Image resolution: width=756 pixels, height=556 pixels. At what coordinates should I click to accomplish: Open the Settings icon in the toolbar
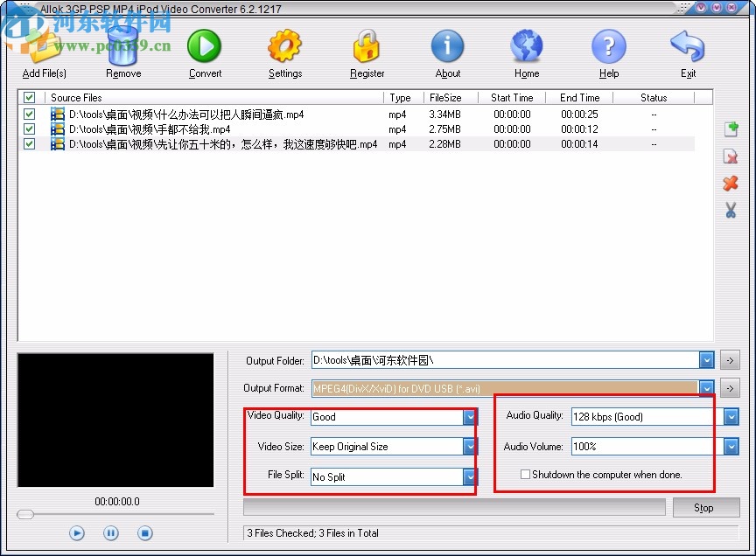coord(284,48)
